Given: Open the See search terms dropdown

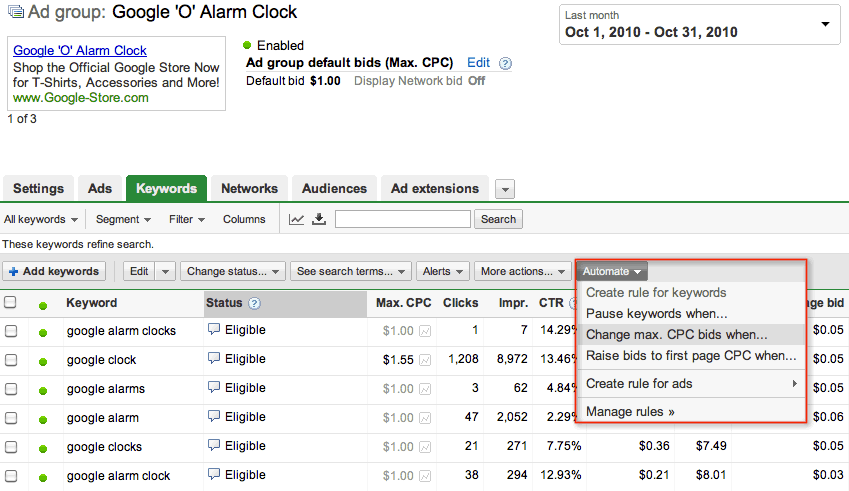Looking at the screenshot, I should (351, 271).
